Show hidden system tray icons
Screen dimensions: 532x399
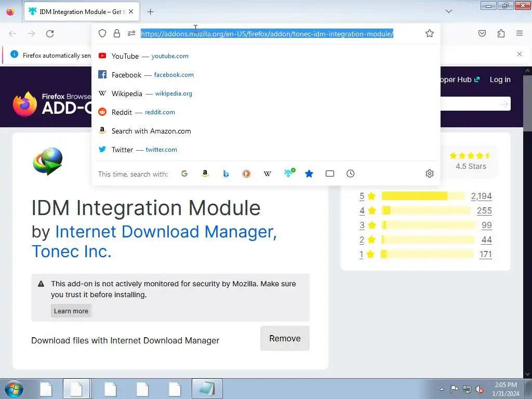pos(442,389)
